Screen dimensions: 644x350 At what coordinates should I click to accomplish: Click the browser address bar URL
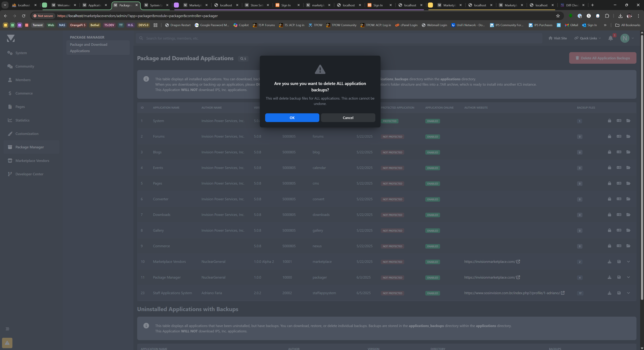138,16
